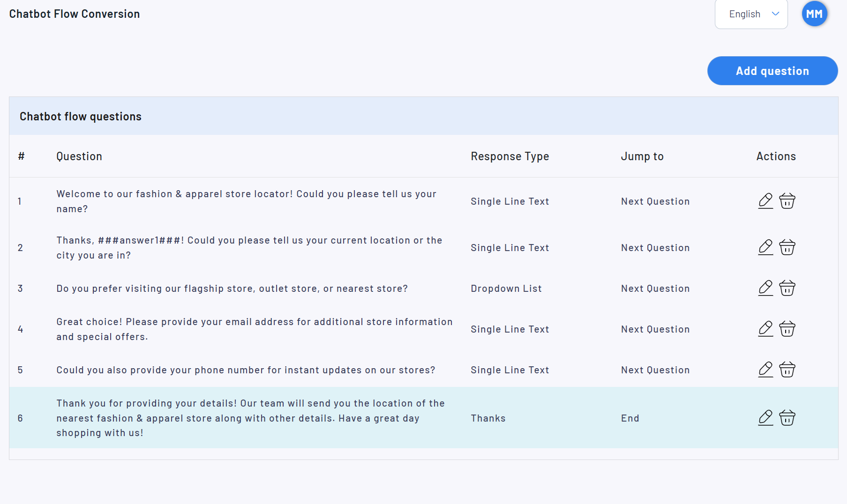
Task: Click 'Single Line Text' in question 2 row
Action: pyautogui.click(x=510, y=248)
